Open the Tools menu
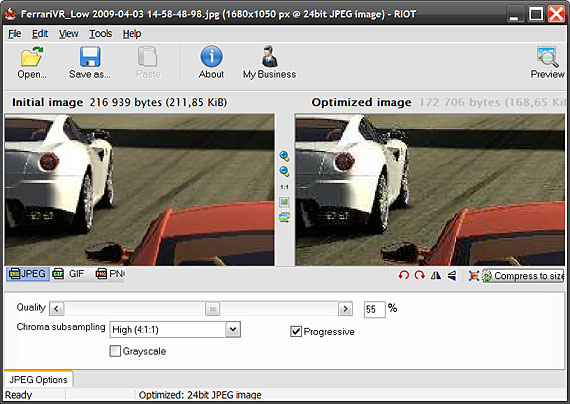 coord(101,34)
